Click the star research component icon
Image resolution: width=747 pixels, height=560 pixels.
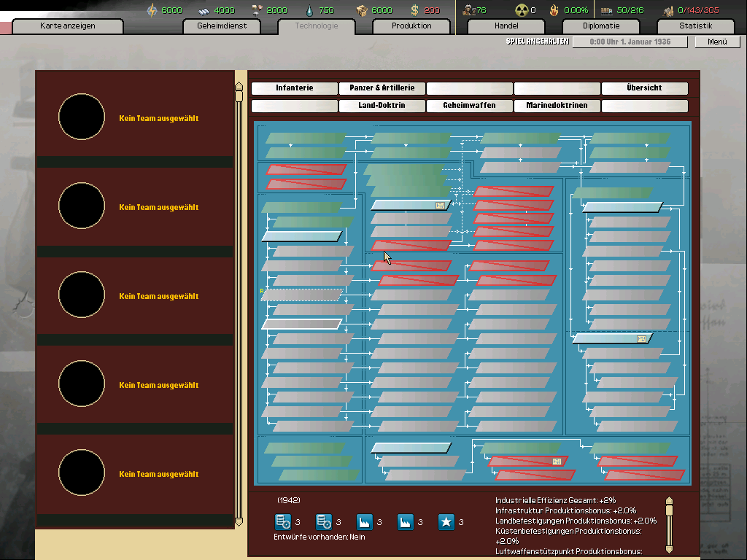point(446,521)
